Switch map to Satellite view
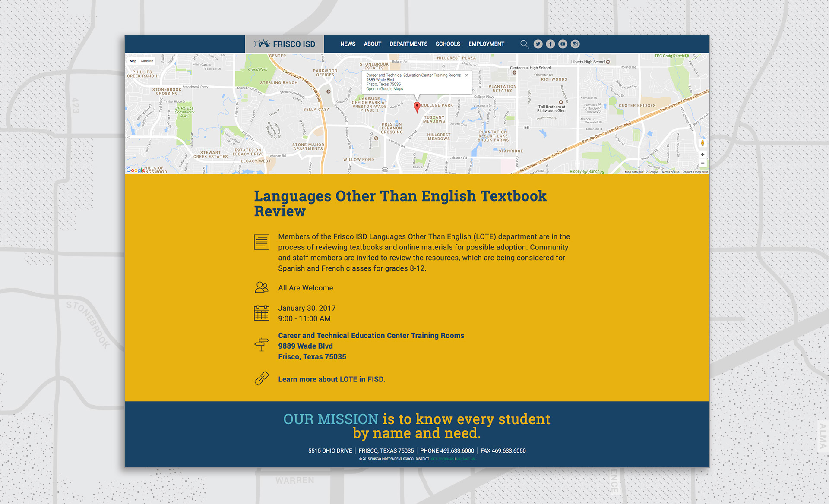The image size is (829, 504). [147, 61]
